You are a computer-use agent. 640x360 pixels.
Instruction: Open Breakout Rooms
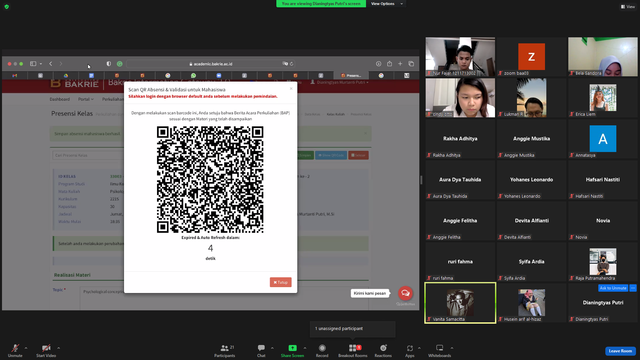353,350
